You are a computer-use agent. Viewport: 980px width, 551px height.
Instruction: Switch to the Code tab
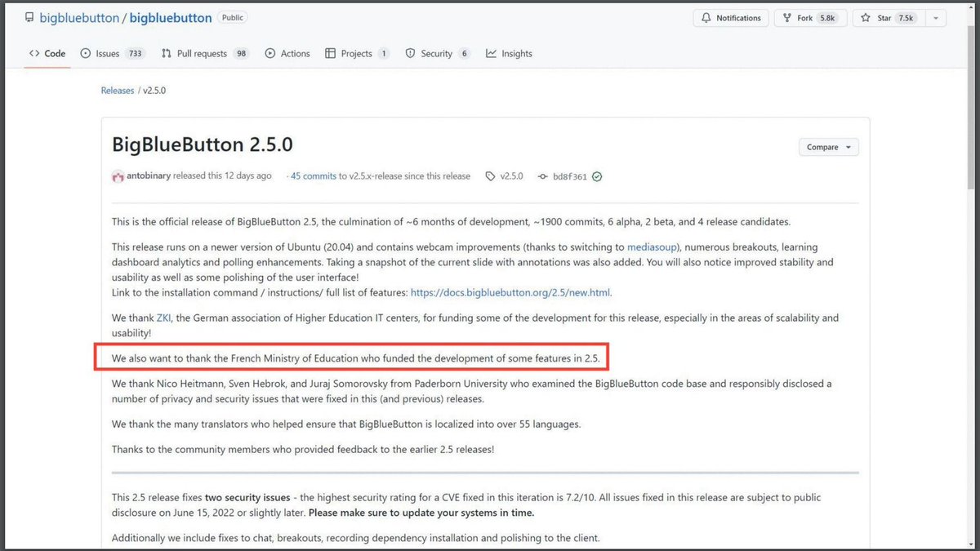(47, 54)
